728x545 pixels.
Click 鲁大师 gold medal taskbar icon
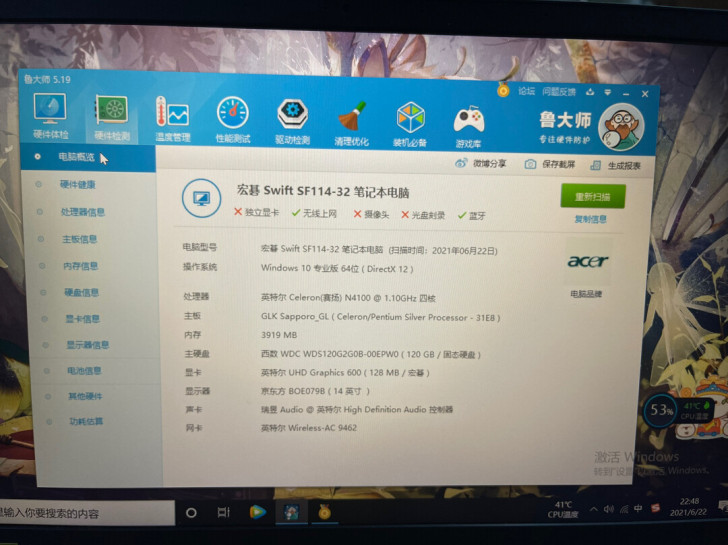coord(324,512)
